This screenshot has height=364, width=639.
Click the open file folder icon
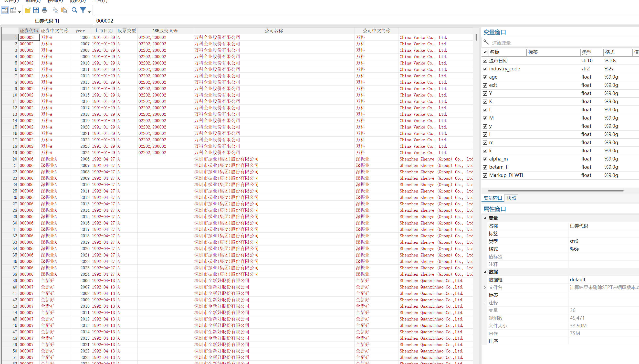click(27, 10)
